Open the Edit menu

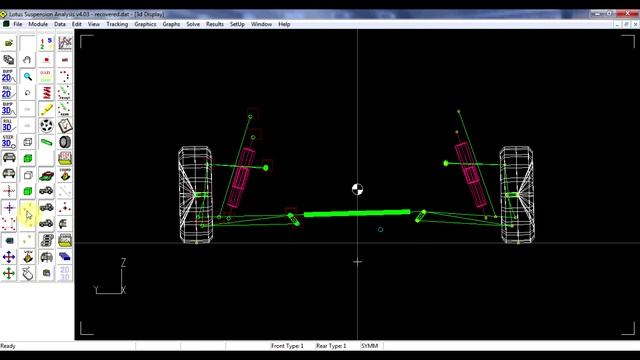point(77,24)
